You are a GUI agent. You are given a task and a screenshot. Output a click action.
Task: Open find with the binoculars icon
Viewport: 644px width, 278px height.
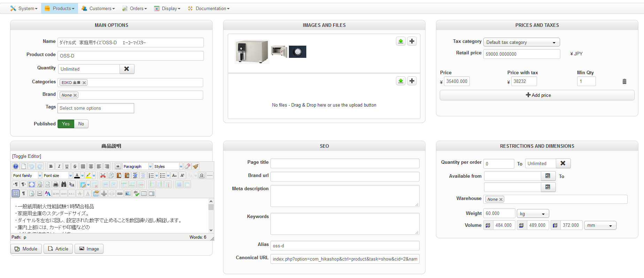pos(64,185)
